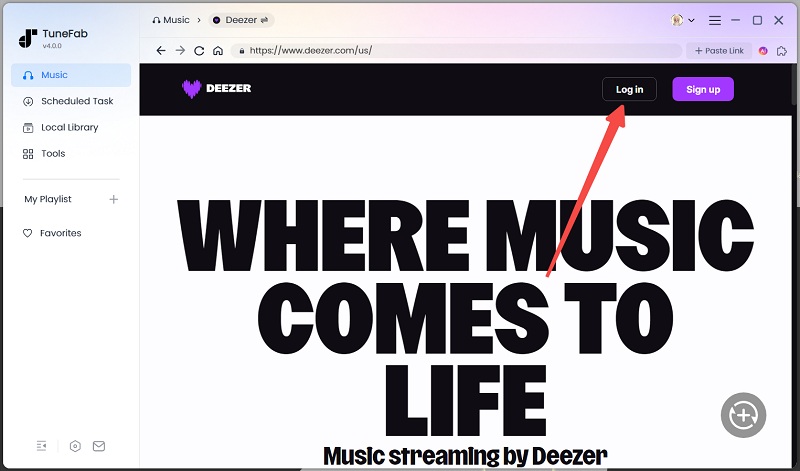Click the floating add-to-convert circle button
Viewport: 800px width, 471px height.
tap(743, 414)
